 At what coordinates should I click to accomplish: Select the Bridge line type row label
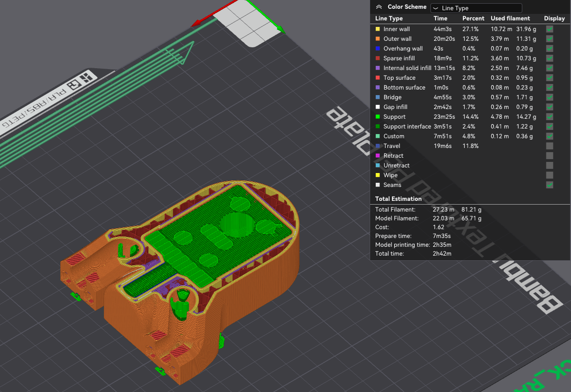(x=392, y=97)
